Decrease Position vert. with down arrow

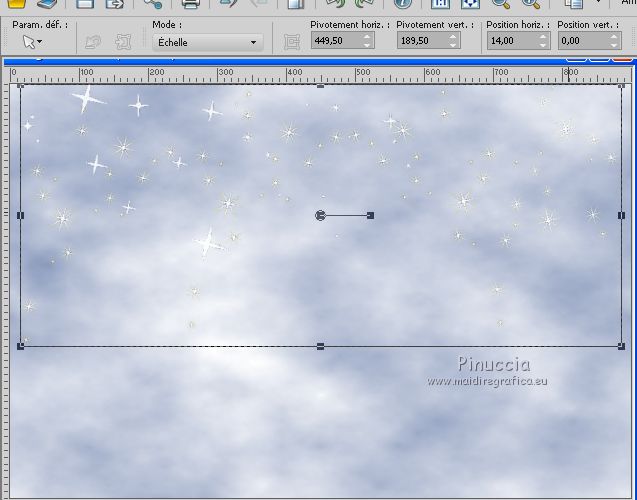pyautogui.click(x=614, y=45)
